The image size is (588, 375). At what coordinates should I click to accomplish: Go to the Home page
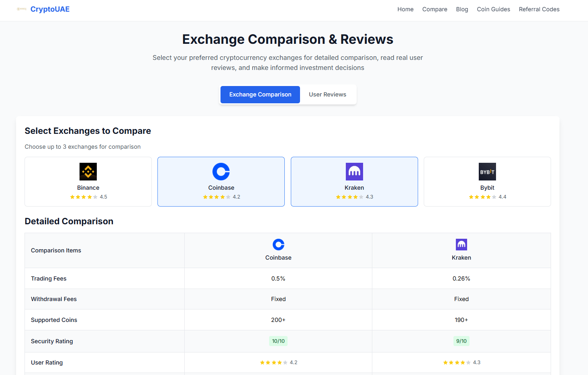(x=405, y=9)
